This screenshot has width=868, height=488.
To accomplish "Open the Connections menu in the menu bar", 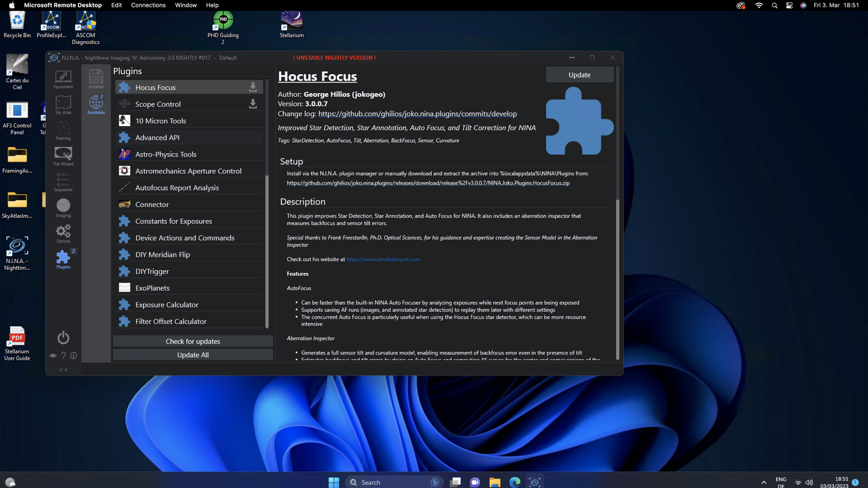I will tap(148, 5).
